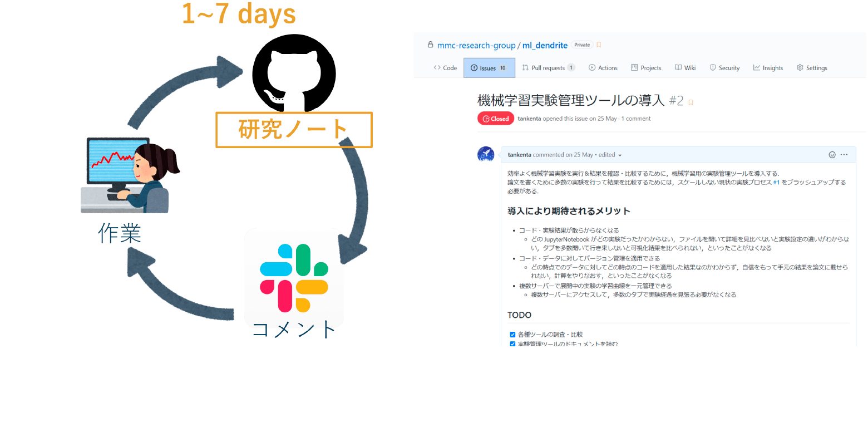Click the Insights graph icon
The height and width of the screenshot is (432, 868).
(757, 67)
